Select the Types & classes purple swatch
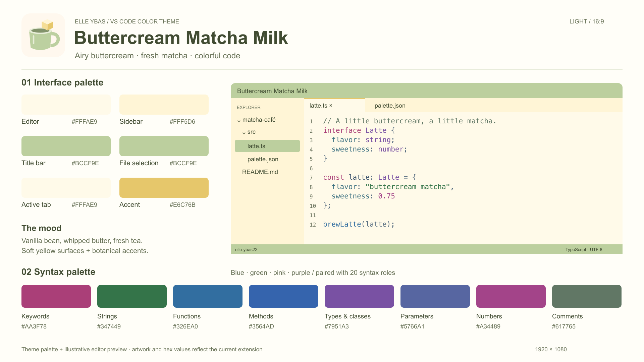 pos(359,296)
